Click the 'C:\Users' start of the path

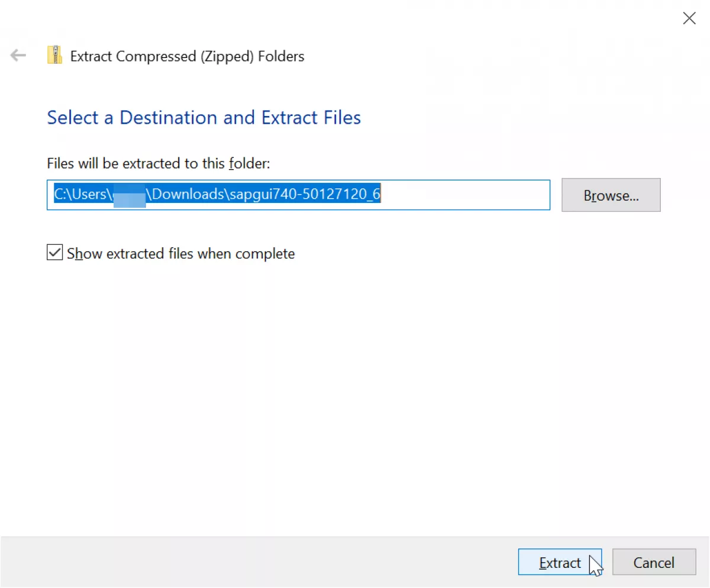(x=79, y=195)
